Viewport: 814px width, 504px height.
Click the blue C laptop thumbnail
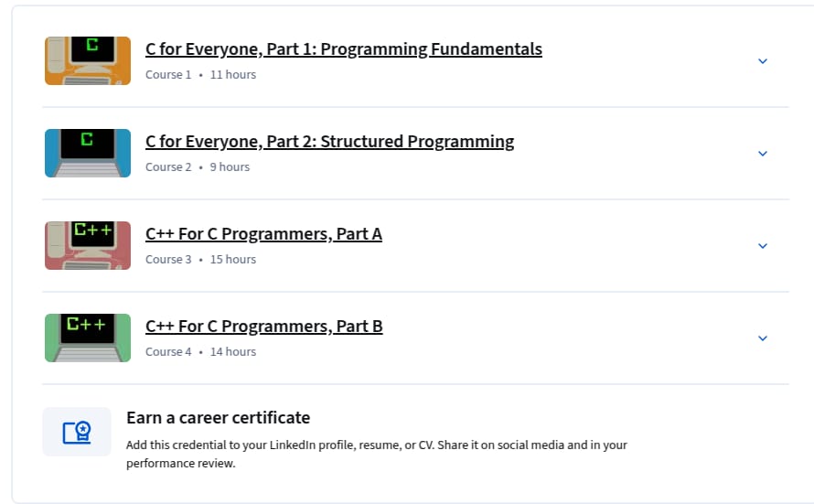pyautogui.click(x=88, y=153)
